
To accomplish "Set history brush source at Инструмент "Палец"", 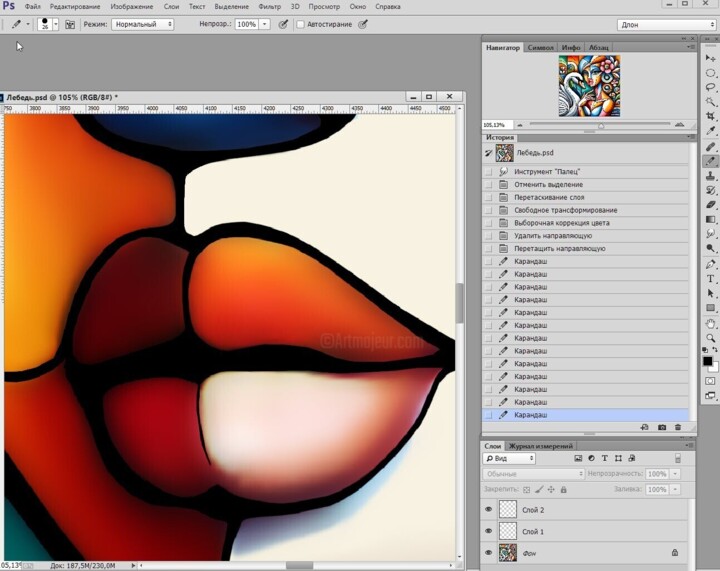I will [x=489, y=172].
